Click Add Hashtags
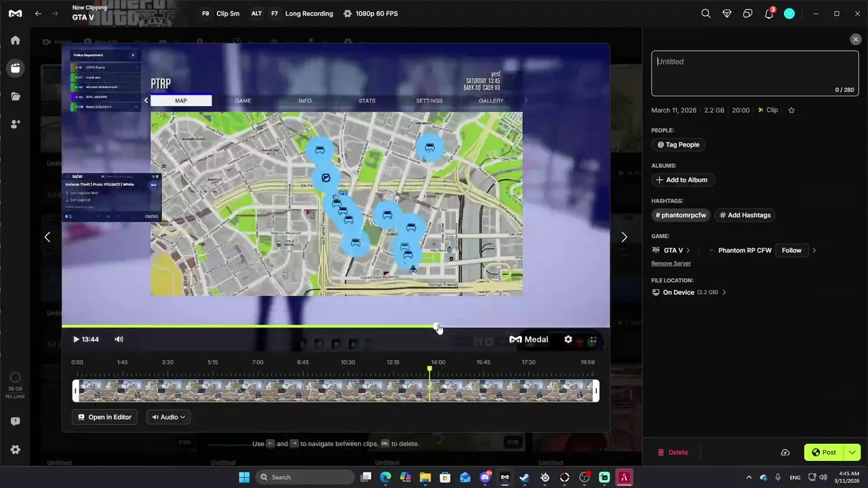The width and height of the screenshot is (868, 488). [745, 215]
